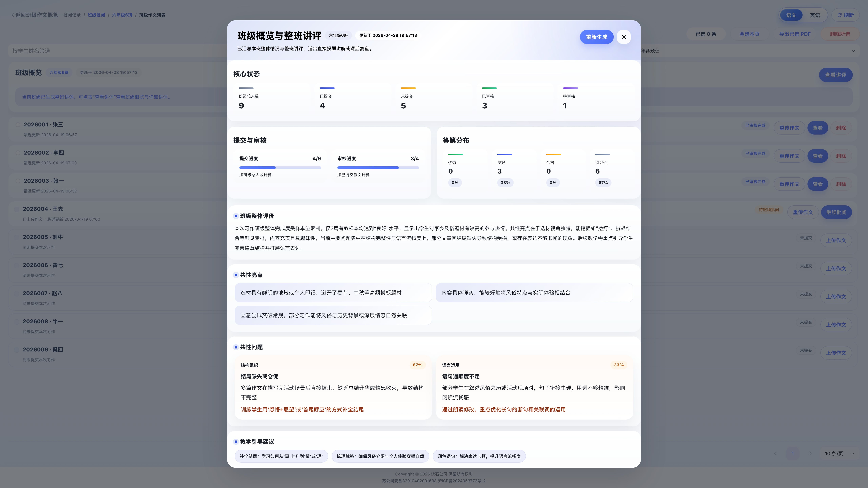Viewport: 868px width, 488px height.
Task: Click the 33% badge on 语言运用
Action: click(619, 365)
